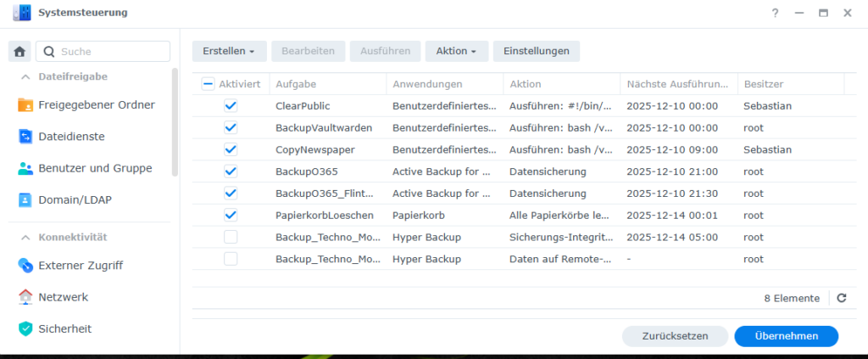Open Dateidienste from the sidebar
Screen dimensions: 868x359
25,137
